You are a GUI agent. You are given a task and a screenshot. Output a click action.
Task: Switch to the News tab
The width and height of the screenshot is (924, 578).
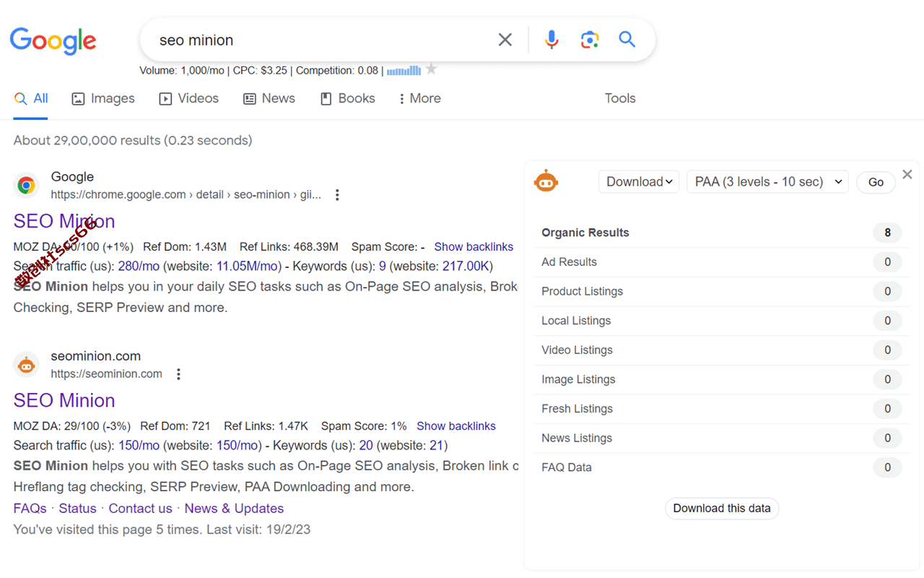click(269, 99)
